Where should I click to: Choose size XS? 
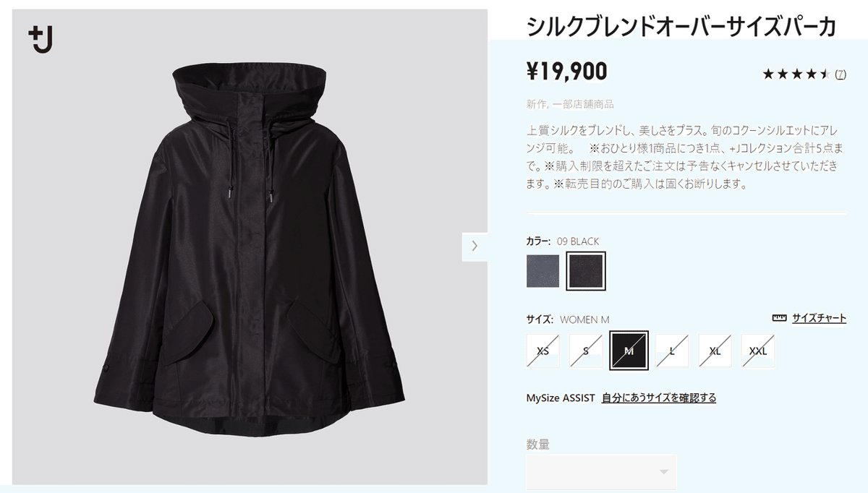542,351
